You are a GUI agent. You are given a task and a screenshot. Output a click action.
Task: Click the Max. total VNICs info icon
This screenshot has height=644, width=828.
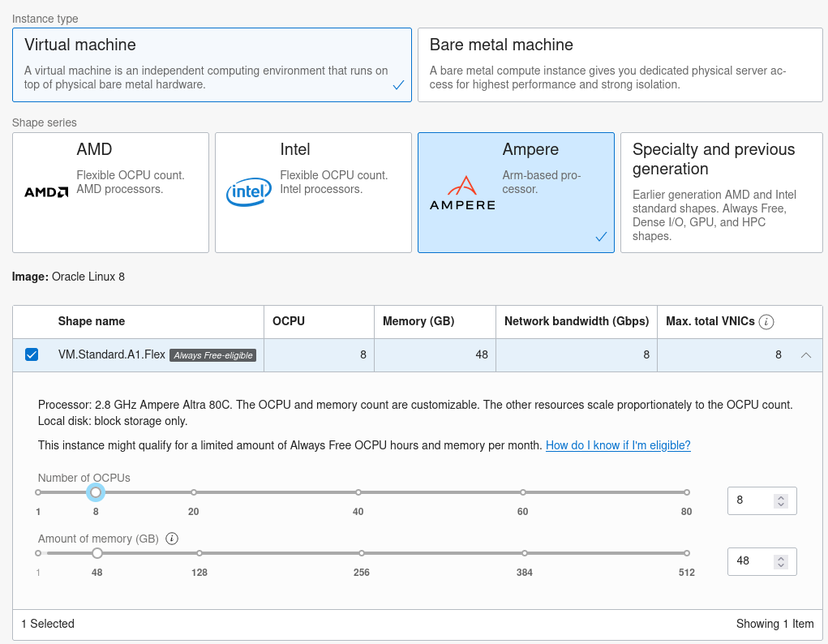[766, 322]
